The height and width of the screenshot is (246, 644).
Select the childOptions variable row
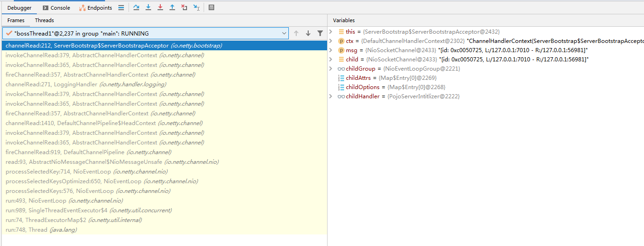tap(486, 87)
